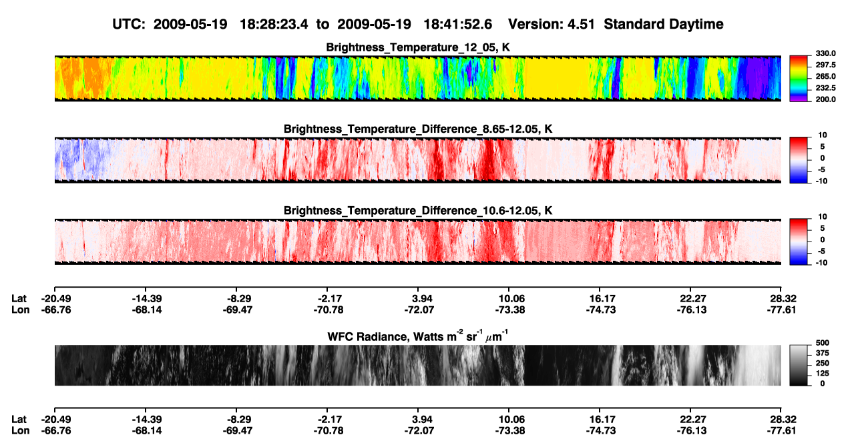This screenshot has height=445, width=868.
Task: Click the 'Standard Daytime' label in the header
Action: [665, 24]
